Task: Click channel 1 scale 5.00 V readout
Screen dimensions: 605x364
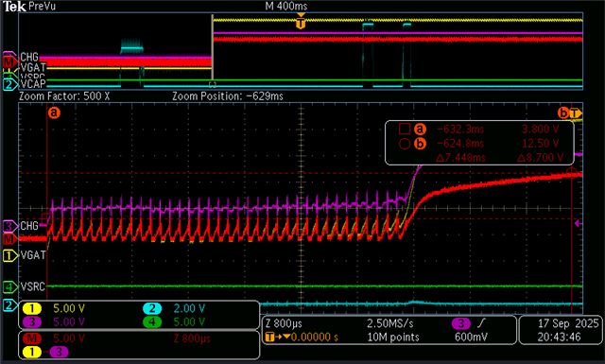Action: pos(69,308)
